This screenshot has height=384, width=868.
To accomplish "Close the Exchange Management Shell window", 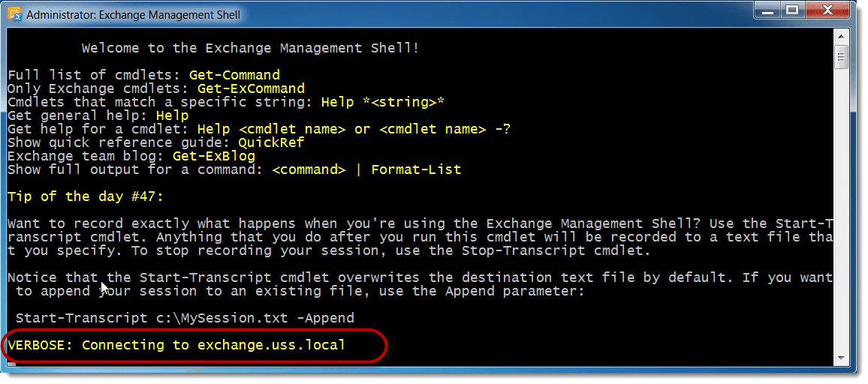I will pyautogui.click(x=827, y=11).
